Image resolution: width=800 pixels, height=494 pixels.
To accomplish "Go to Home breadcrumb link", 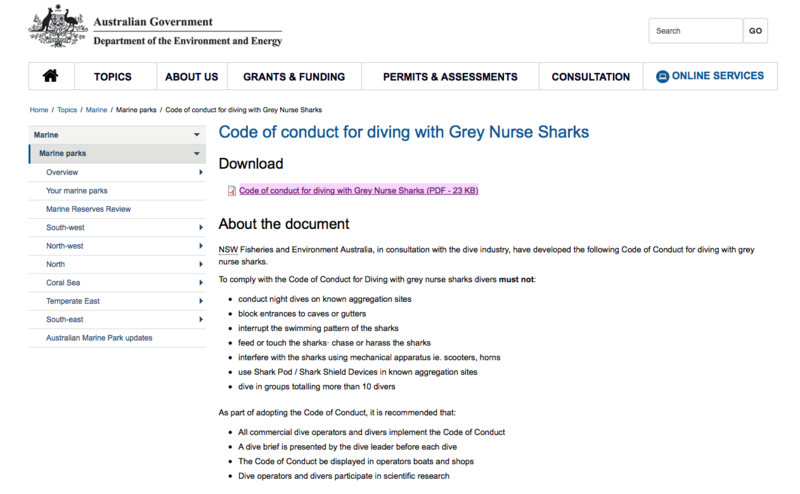I will point(39,110).
